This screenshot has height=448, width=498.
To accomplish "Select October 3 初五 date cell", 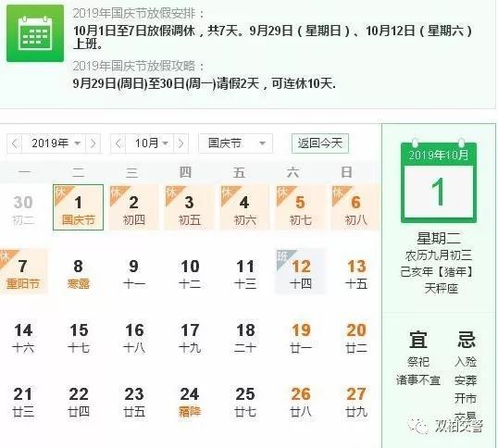I will tap(189, 207).
